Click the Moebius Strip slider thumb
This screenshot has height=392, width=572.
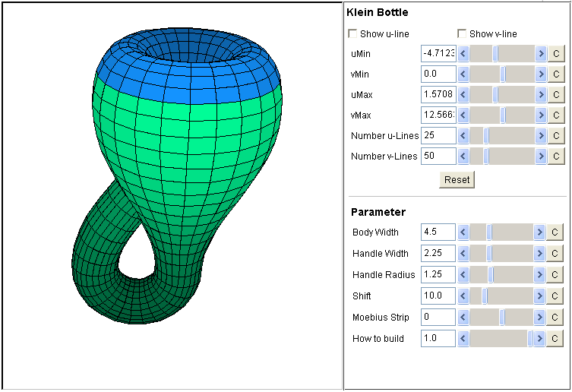coord(502,318)
